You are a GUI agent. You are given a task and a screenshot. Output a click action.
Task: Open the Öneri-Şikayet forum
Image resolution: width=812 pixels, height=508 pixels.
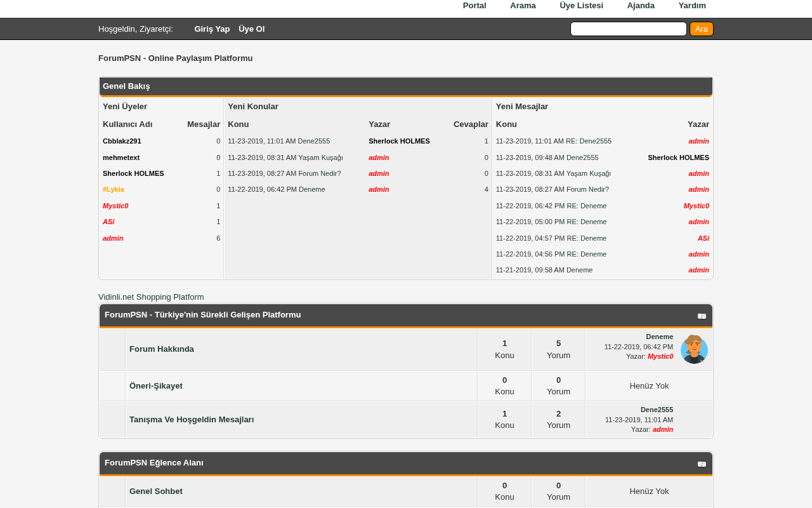coord(156,386)
